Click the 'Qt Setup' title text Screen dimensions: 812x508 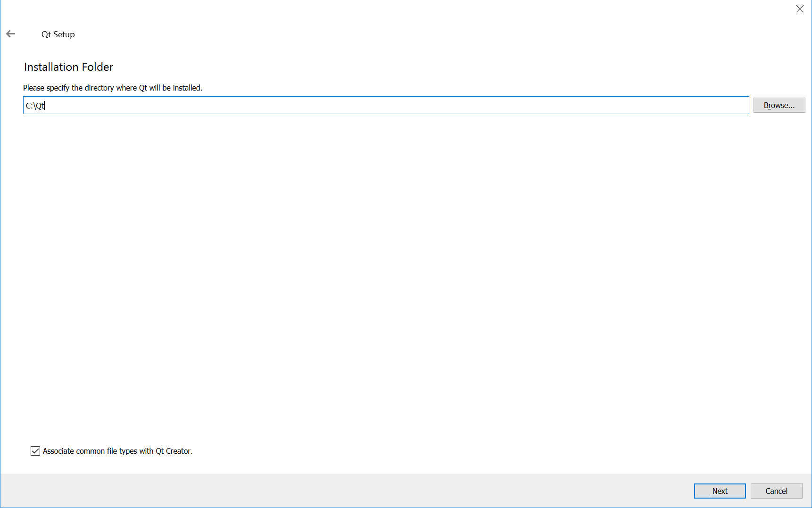click(58, 34)
